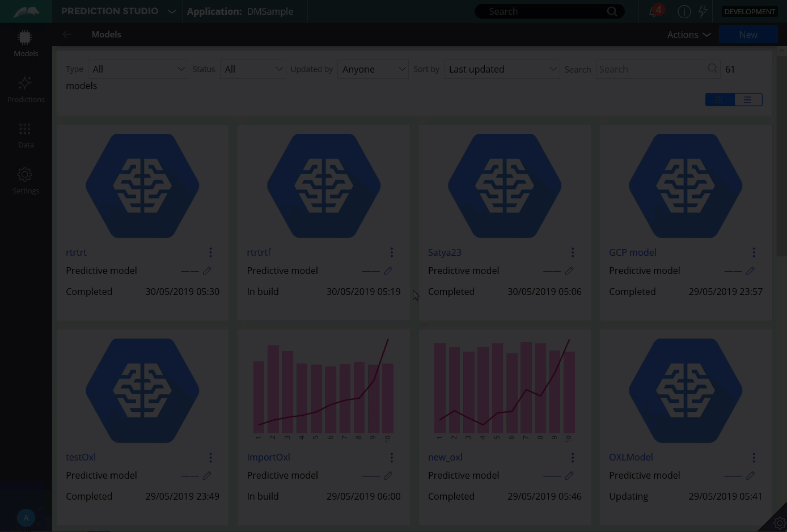This screenshot has height=532, width=787.
Task: Open Settings in left sidebar
Action: 26,180
